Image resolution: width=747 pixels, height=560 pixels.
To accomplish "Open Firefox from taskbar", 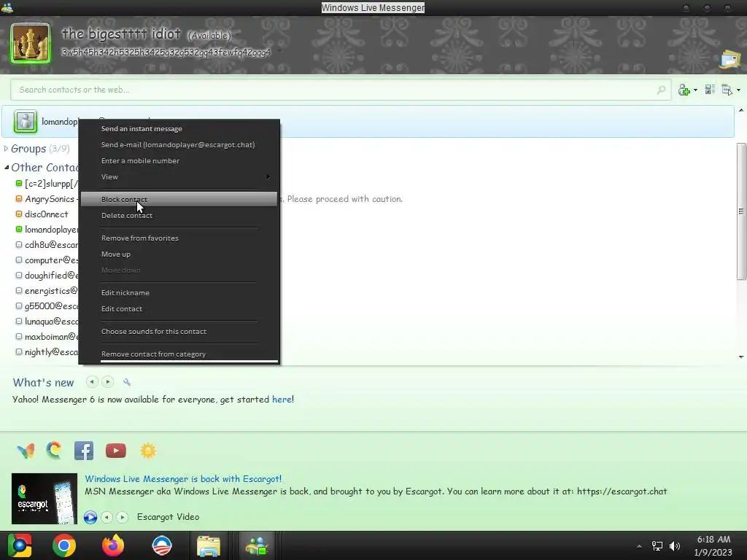I will [113, 545].
